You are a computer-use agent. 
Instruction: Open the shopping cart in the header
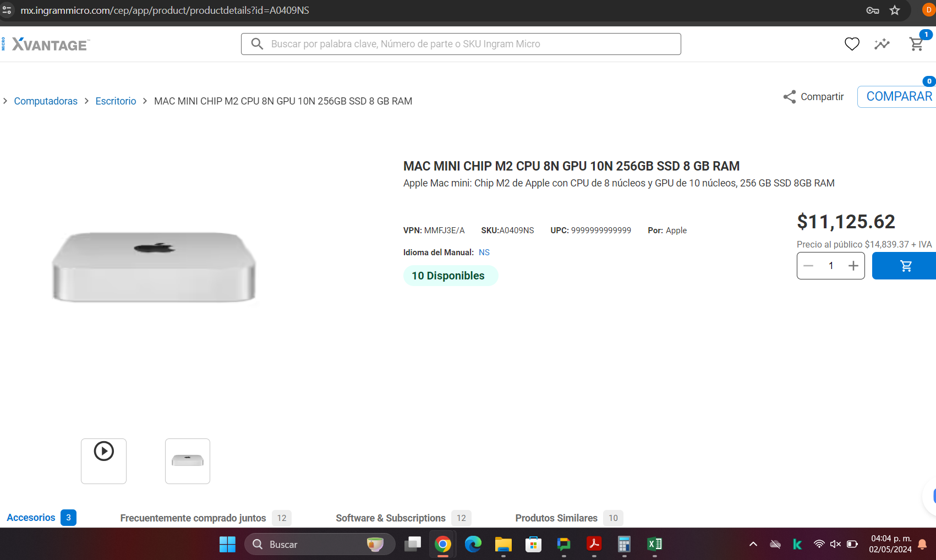917,44
